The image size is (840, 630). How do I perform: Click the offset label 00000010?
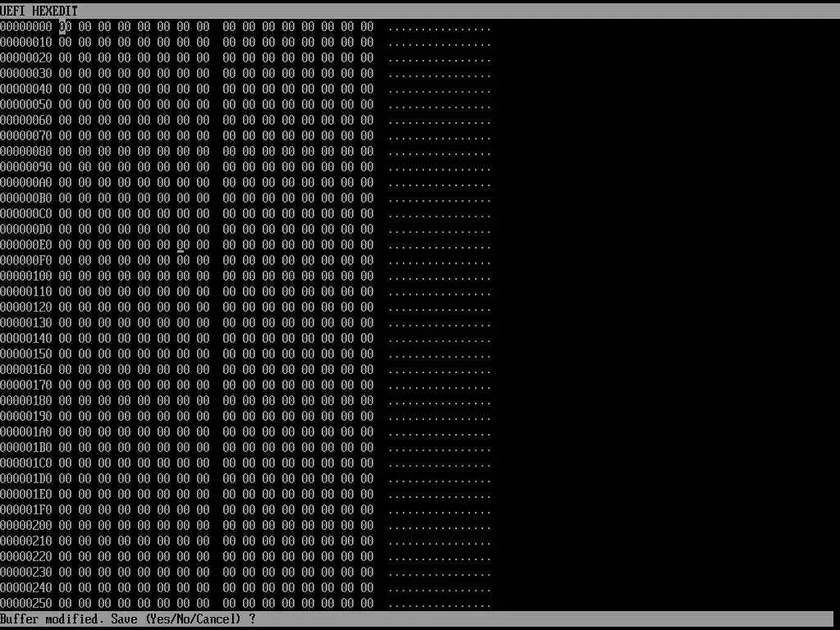26,43
